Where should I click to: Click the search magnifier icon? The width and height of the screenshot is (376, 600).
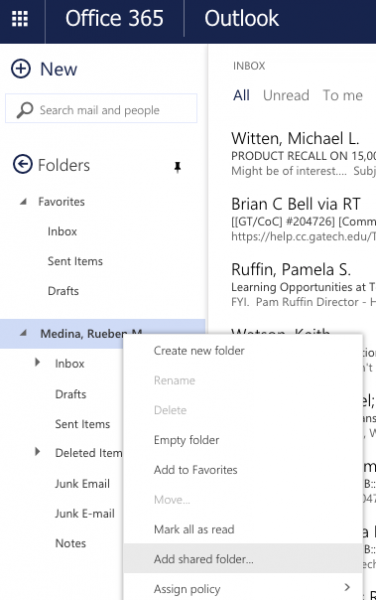pos(25,110)
